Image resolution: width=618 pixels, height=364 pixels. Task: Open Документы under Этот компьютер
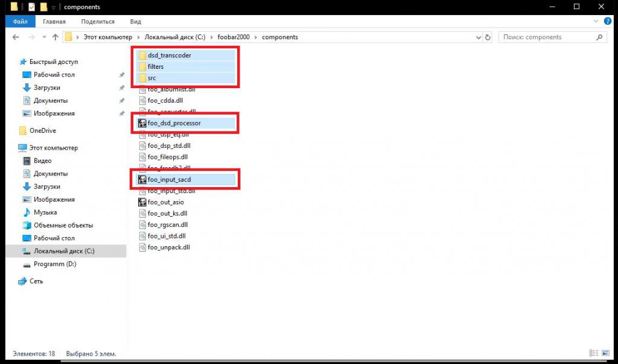[x=51, y=174]
